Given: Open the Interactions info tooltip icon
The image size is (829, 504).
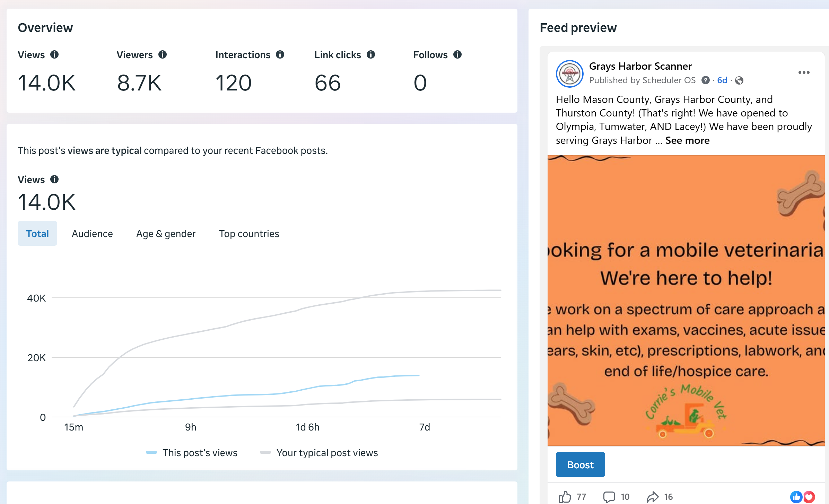Looking at the screenshot, I should pyautogui.click(x=280, y=54).
